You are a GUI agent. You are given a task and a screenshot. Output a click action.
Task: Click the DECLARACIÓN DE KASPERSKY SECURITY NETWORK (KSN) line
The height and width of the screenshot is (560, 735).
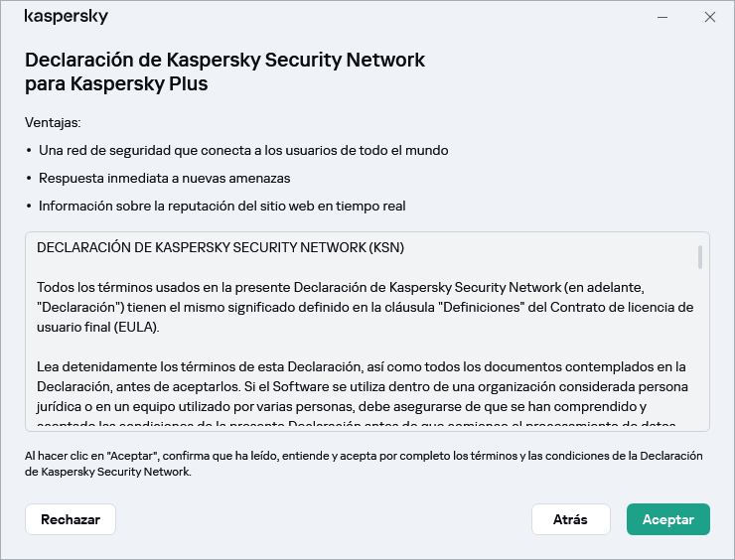[x=220, y=247]
